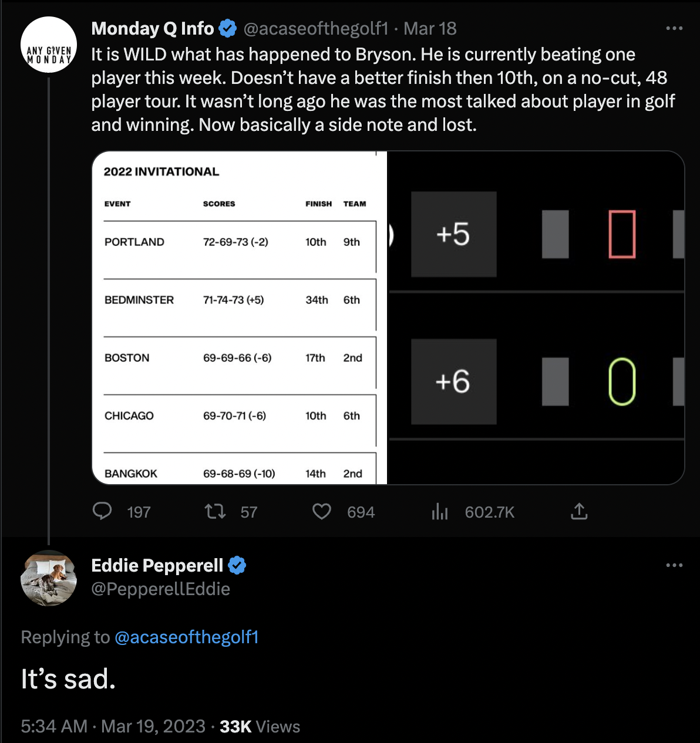
Task: Open the Eddie Pepperell display name
Action: point(157,565)
